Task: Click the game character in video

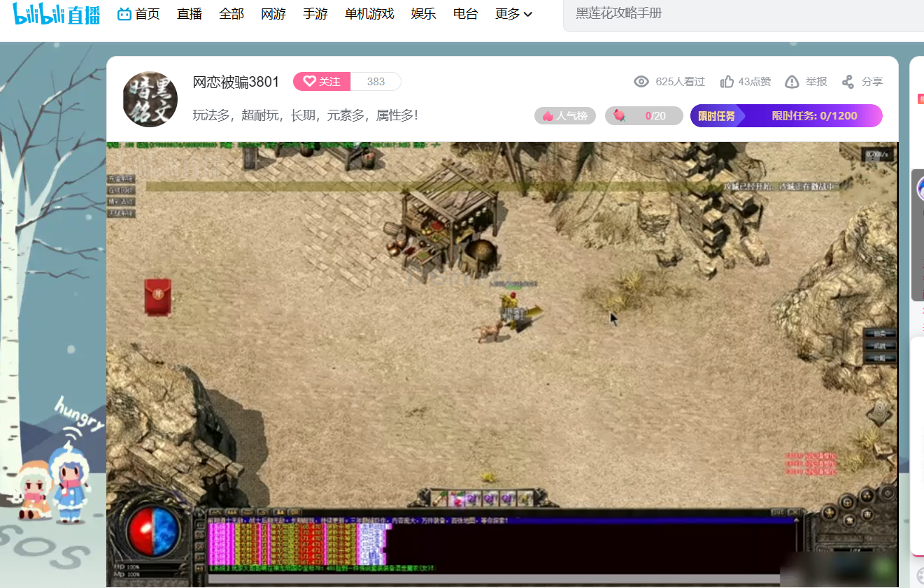Action: click(516, 311)
